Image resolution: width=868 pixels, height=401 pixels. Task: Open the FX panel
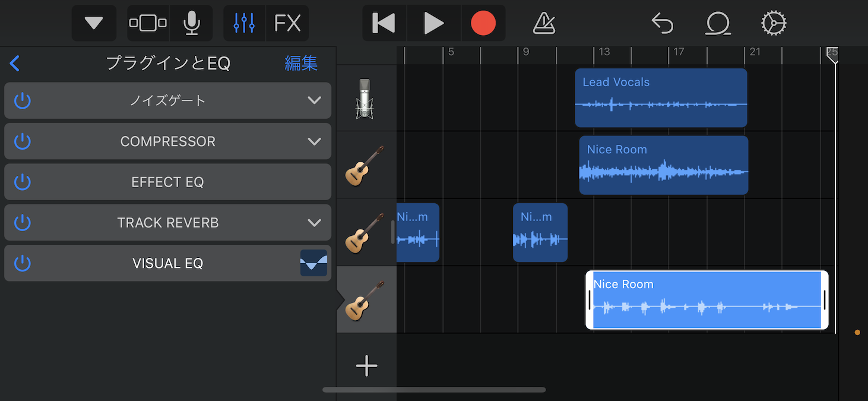(287, 23)
